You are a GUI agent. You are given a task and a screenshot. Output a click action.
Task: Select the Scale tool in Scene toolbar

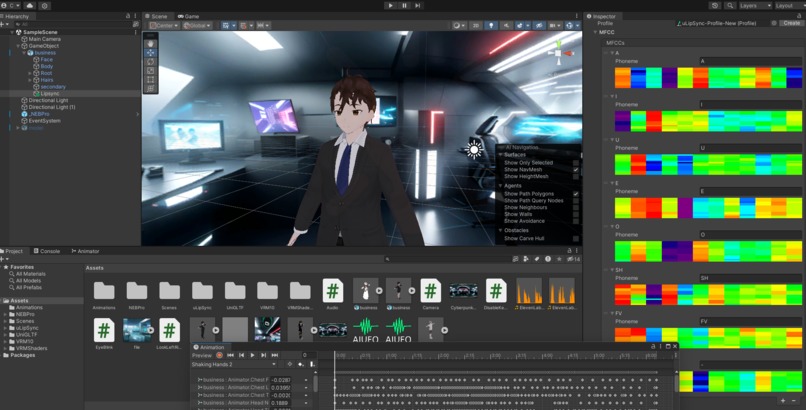(150, 70)
